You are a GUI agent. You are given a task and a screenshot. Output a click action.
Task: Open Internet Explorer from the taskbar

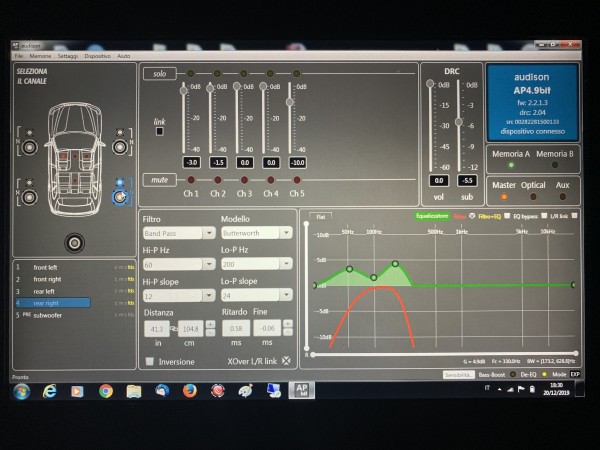pyautogui.click(x=50, y=391)
